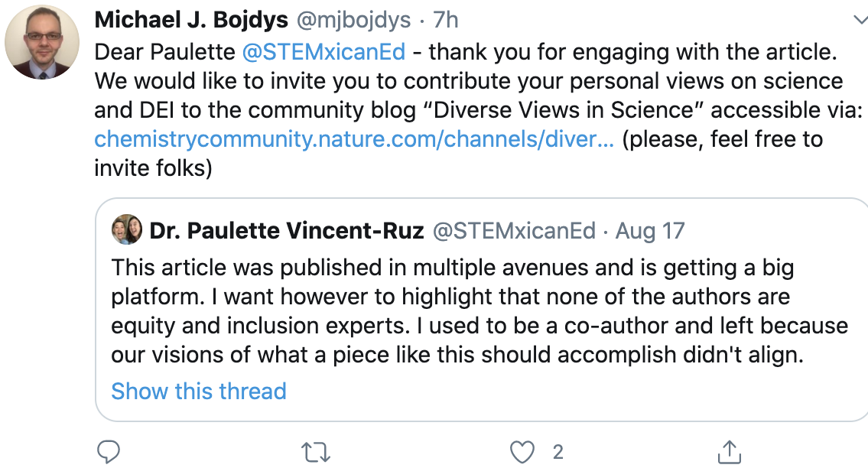The width and height of the screenshot is (868, 468).
Task: Click Dr. Paulette Vincent-Ruz small avatar
Action: pyautogui.click(x=127, y=230)
